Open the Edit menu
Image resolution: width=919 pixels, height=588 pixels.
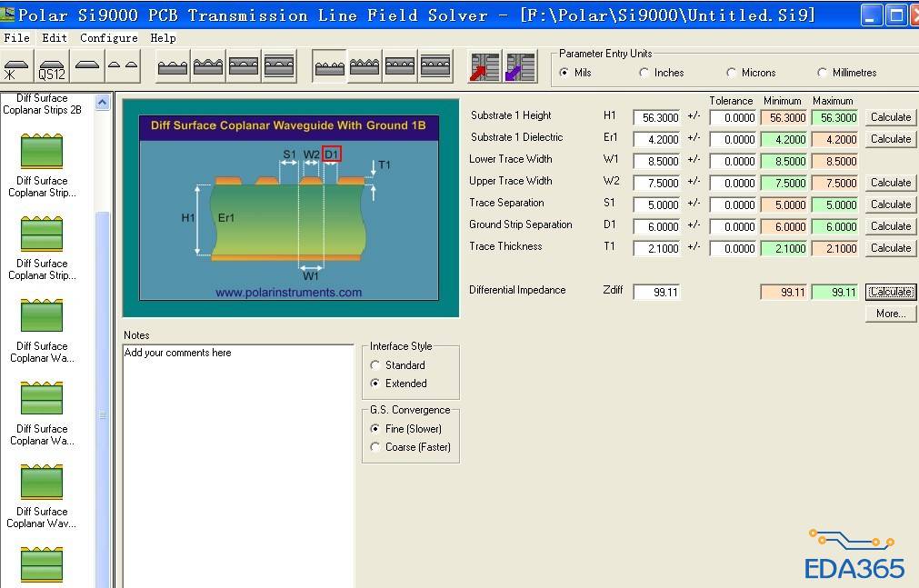(x=55, y=38)
